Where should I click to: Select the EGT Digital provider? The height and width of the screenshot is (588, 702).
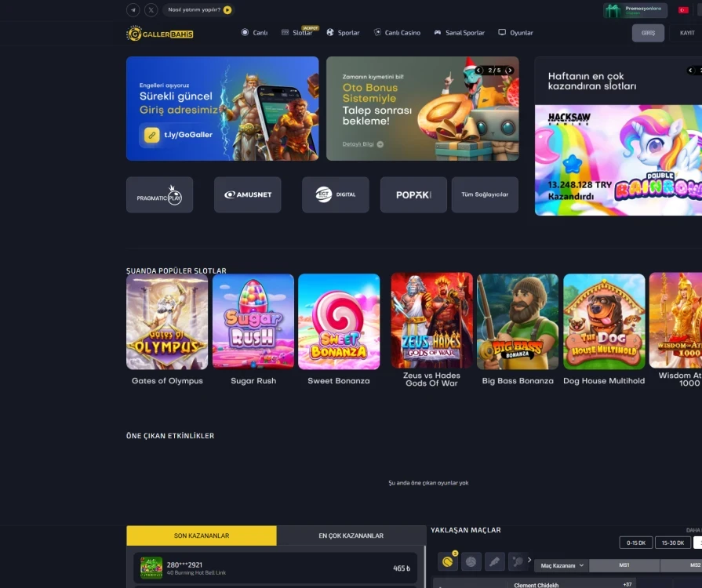(x=336, y=194)
